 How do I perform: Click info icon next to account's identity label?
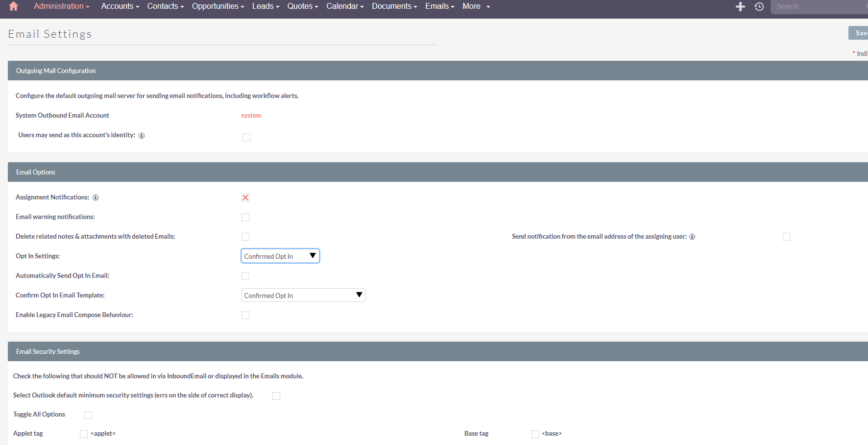(x=142, y=136)
